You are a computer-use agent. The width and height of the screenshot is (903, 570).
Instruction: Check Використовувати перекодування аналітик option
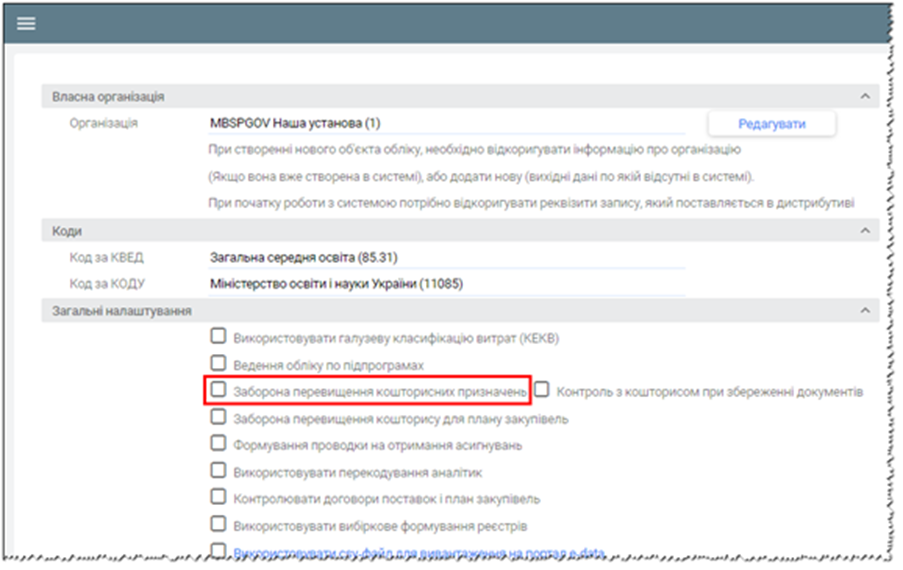click(218, 471)
